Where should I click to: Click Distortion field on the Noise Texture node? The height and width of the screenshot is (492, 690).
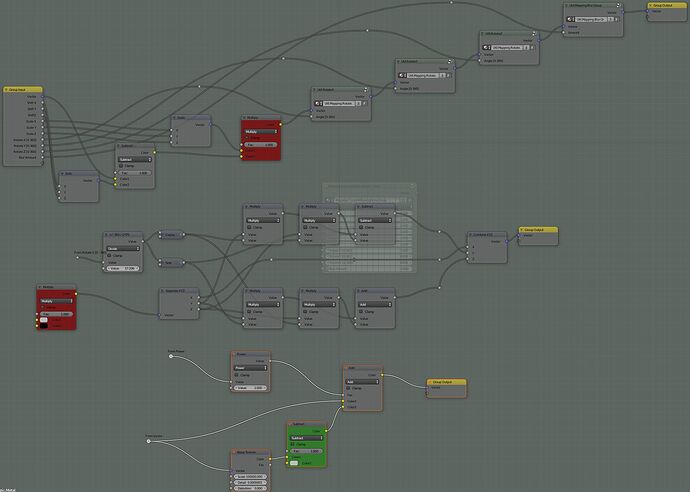click(250, 488)
